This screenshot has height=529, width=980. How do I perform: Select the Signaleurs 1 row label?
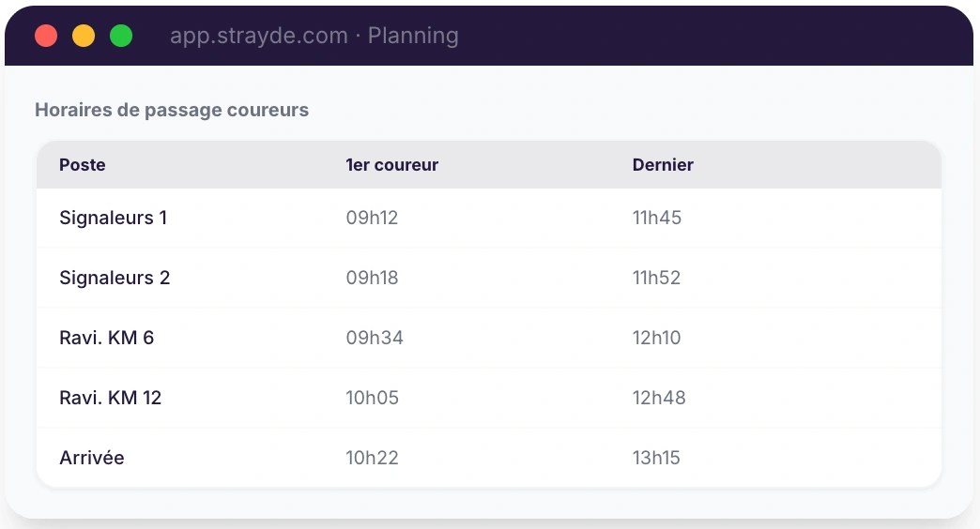113,218
